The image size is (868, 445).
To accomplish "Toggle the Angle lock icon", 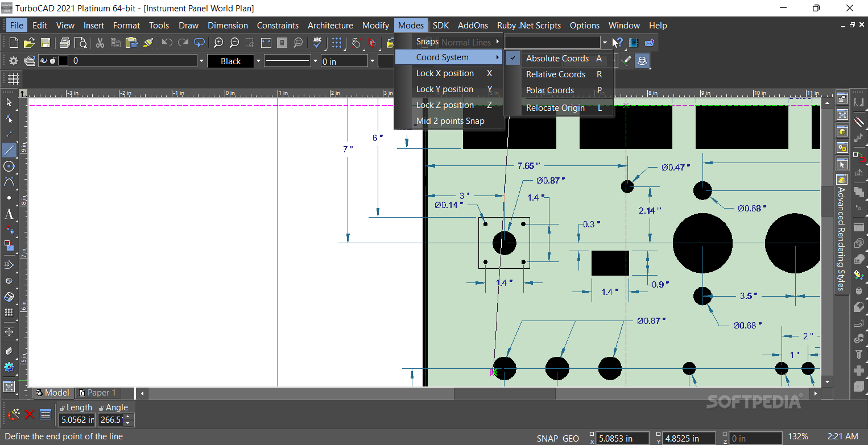I will pos(101,407).
